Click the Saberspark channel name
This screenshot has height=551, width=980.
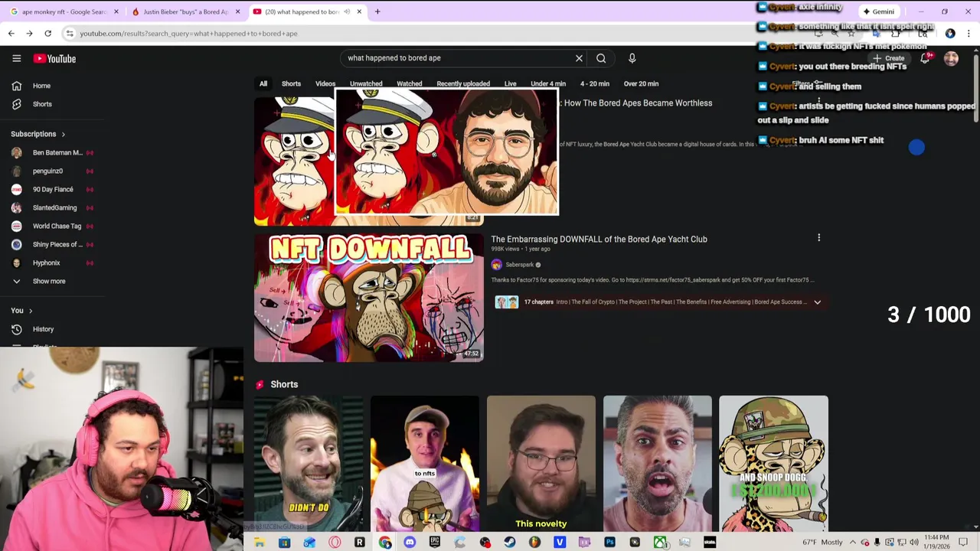[519, 265]
